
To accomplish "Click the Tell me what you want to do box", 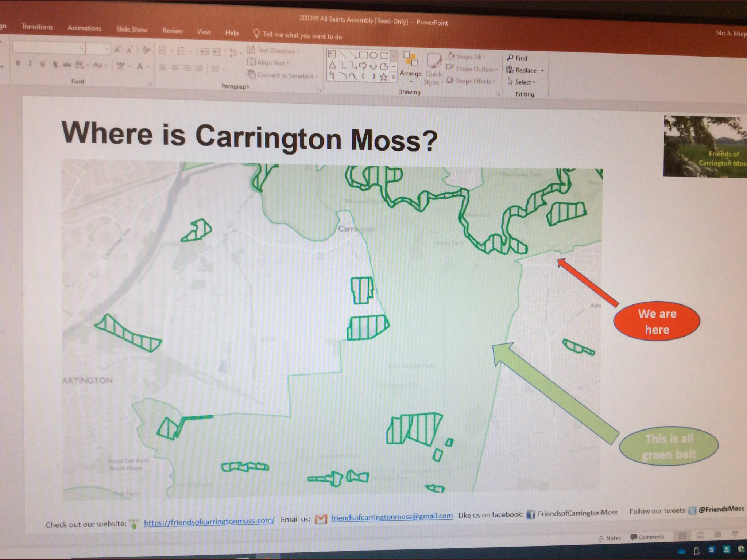I will tap(298, 35).
